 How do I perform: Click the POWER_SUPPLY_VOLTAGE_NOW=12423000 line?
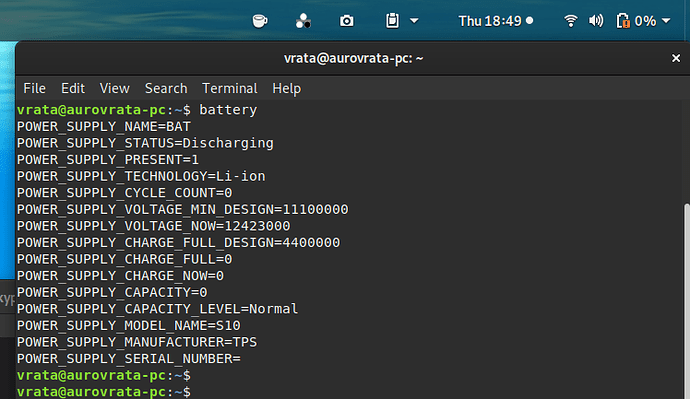point(154,226)
